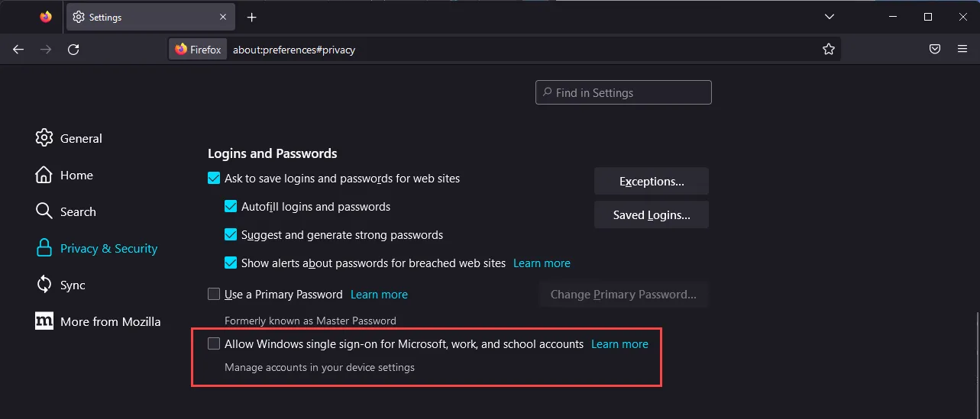Open the Pocket save icon
Screen dimensions: 980x419
click(x=934, y=50)
